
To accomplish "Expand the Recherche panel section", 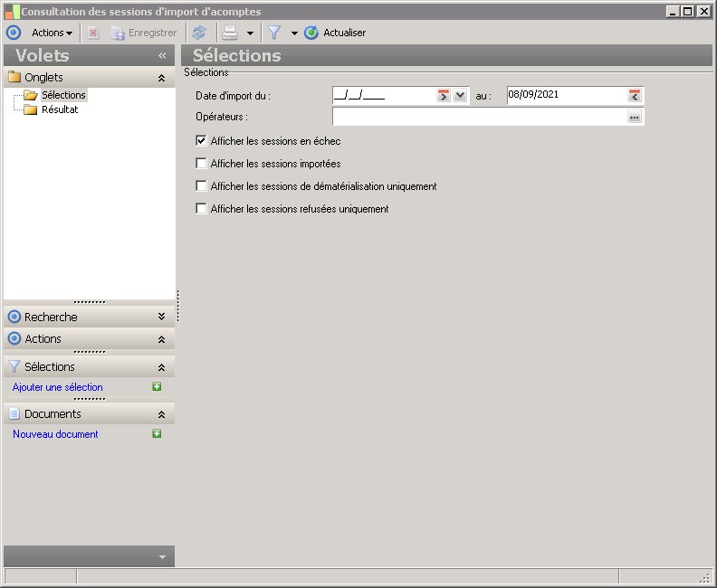I will click(x=161, y=317).
